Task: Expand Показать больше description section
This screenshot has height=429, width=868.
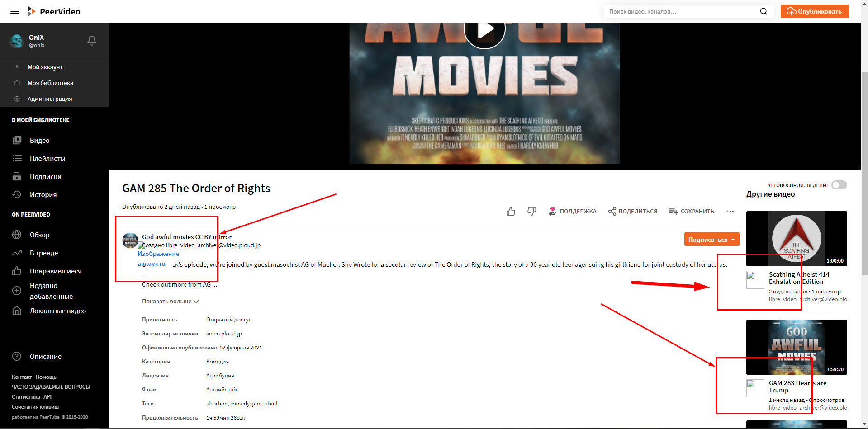Action: click(170, 301)
